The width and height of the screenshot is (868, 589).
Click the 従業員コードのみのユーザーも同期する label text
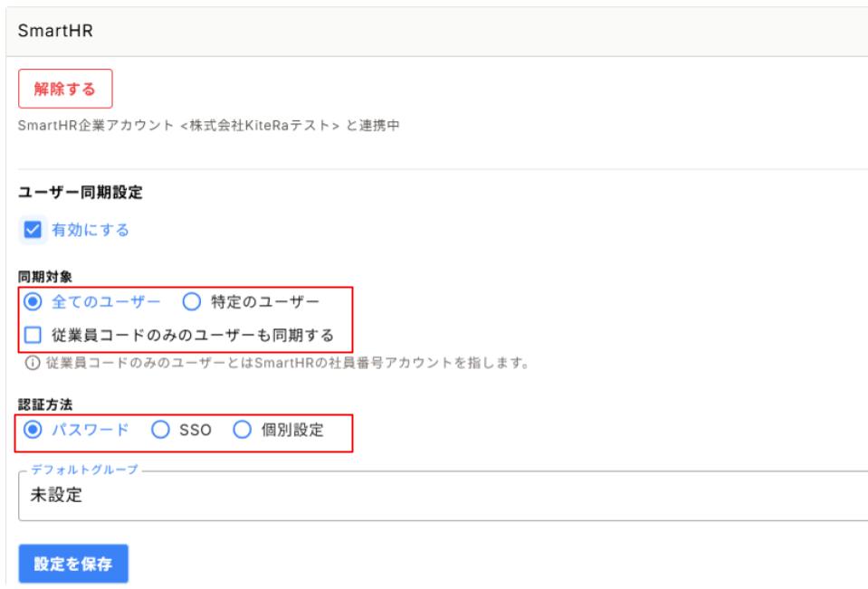(x=193, y=335)
